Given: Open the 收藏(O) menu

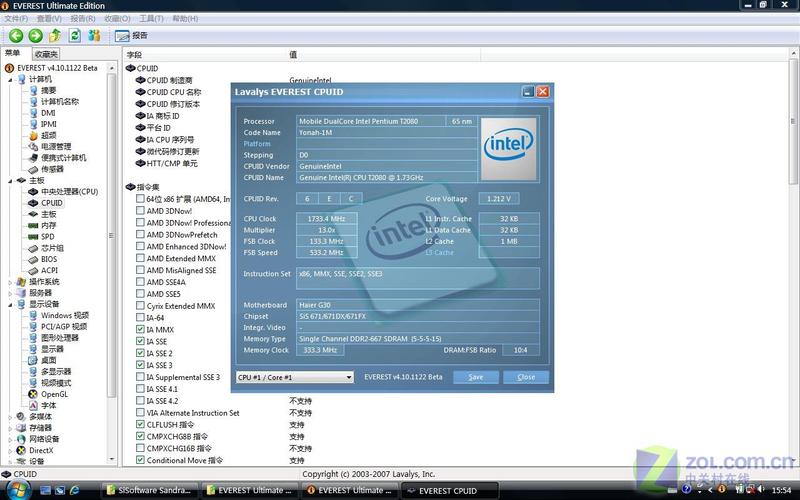Looking at the screenshot, I should [117, 18].
